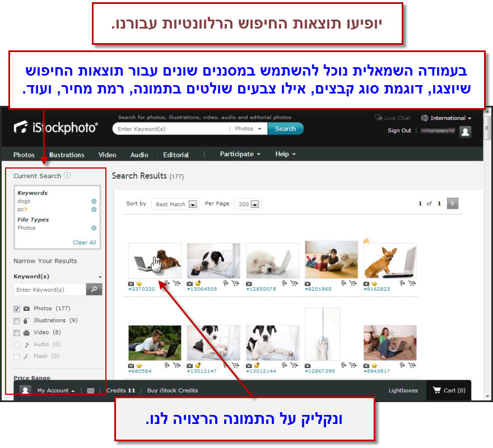Select the Editorial tab
The height and width of the screenshot is (448, 493).
pos(175,154)
